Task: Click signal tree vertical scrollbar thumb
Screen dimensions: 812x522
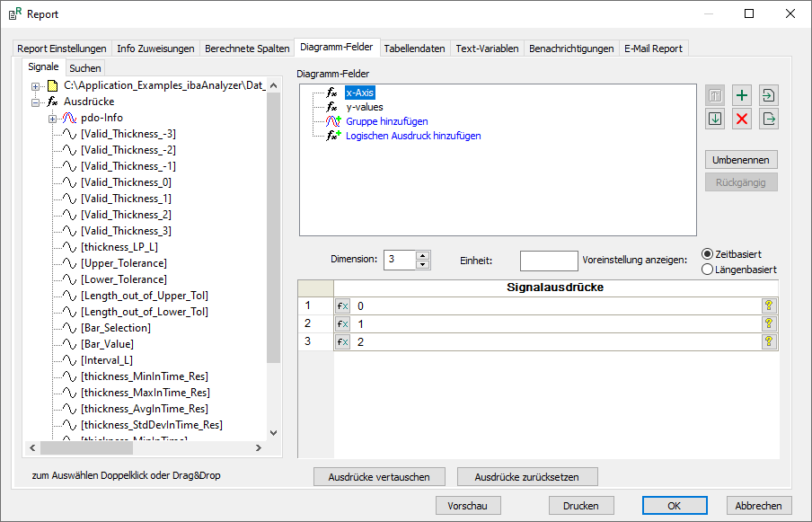Action: pos(273,228)
